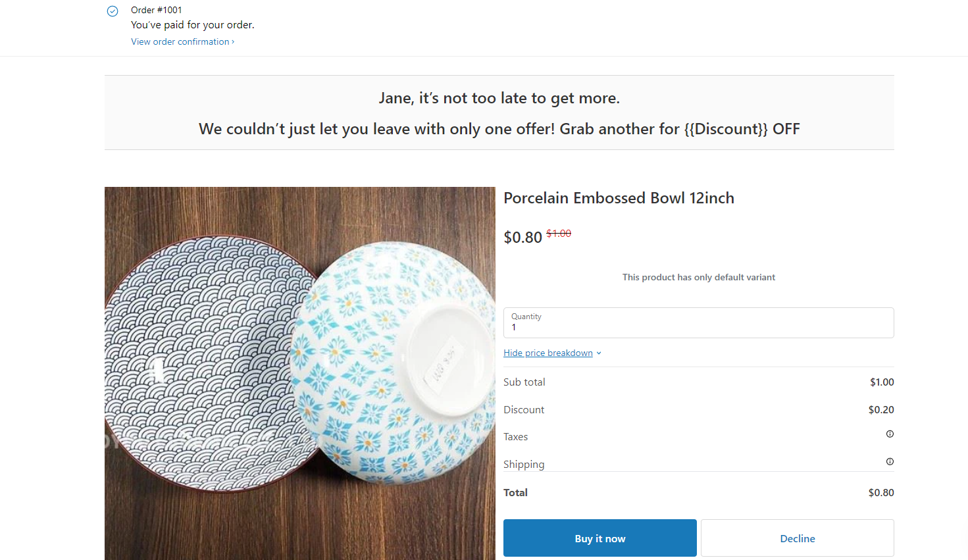Click the Order #1001 heading
Viewport: 968px width, 560px height.
point(156,9)
